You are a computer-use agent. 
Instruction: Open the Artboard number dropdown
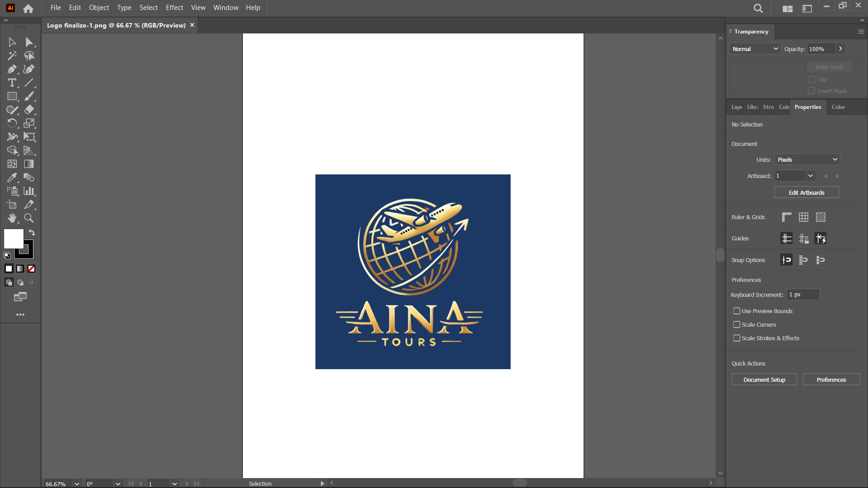pos(811,176)
